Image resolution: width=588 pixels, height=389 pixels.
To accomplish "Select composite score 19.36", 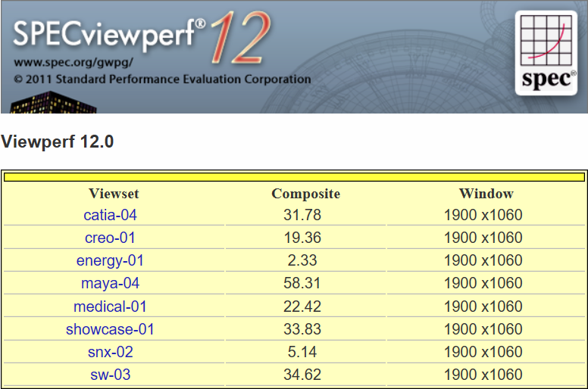I will tap(302, 238).
